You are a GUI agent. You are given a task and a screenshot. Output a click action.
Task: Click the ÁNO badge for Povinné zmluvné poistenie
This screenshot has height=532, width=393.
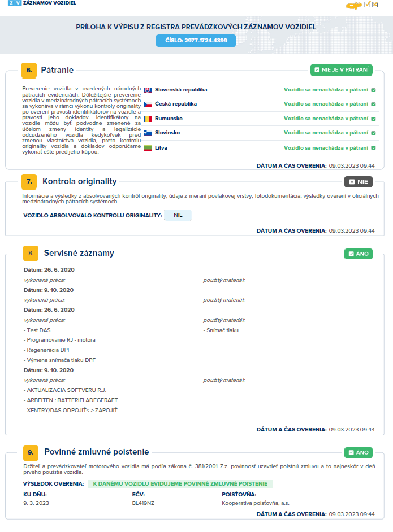coord(359,452)
